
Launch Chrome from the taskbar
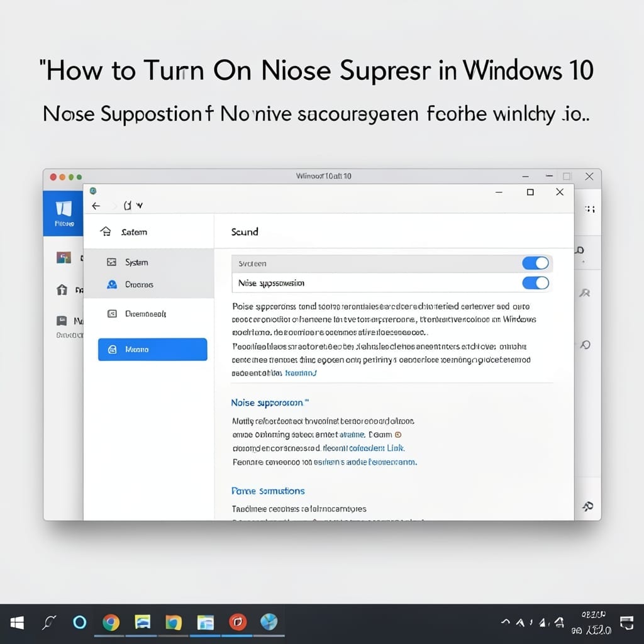[x=111, y=622]
